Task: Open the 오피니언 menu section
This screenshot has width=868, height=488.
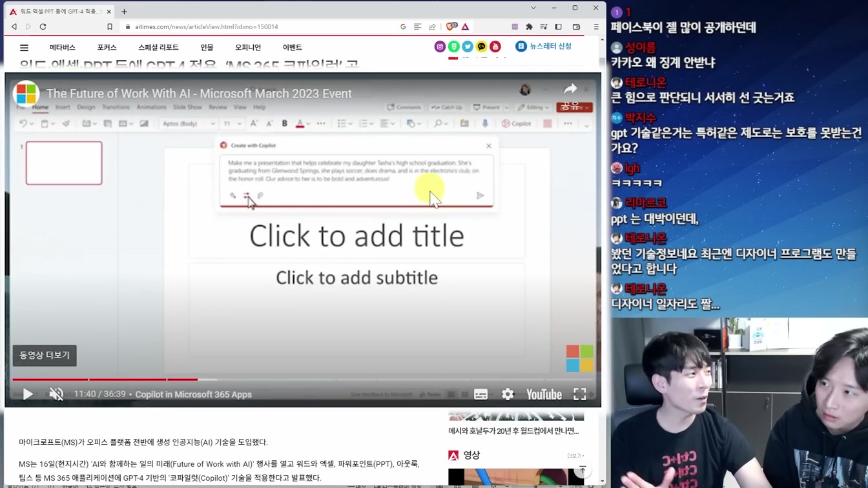Action: pyautogui.click(x=248, y=47)
